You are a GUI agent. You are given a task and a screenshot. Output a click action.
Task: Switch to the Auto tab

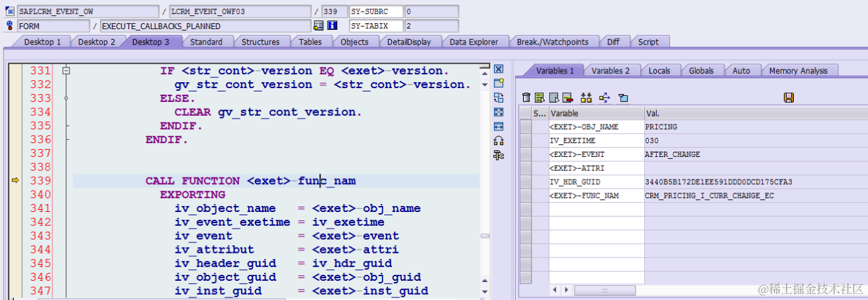point(742,71)
